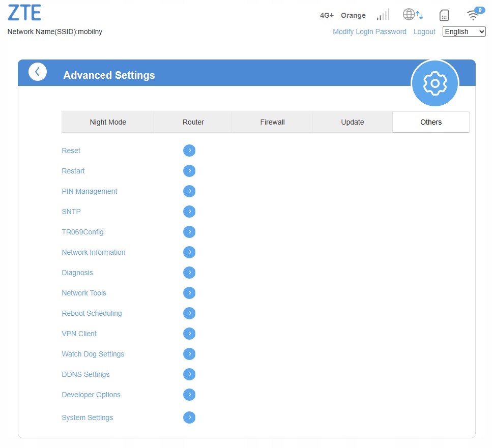Image resolution: width=493 pixels, height=448 pixels.
Task: Open the arrow button next to Reset
Action: [189, 151]
